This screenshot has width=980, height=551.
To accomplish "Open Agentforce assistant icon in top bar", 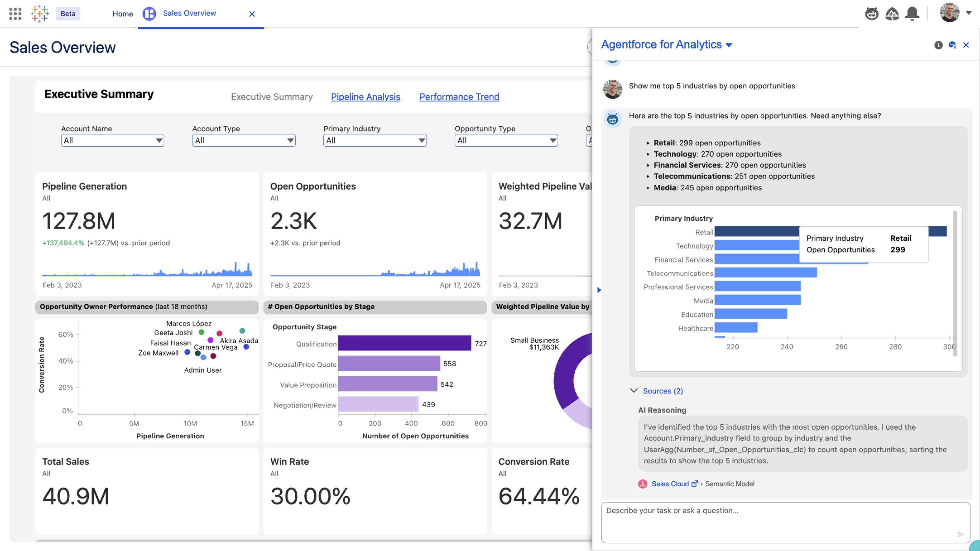I will pos(872,14).
